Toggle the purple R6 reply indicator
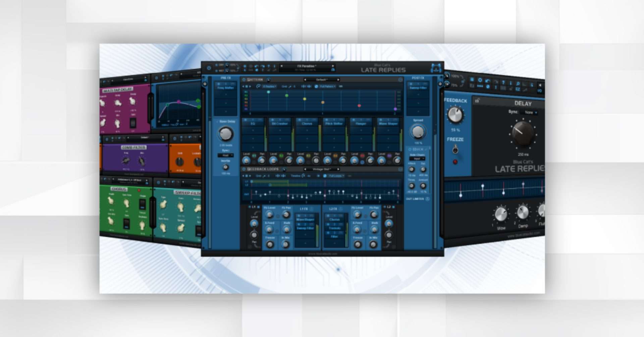The image size is (644, 337). [389, 156]
